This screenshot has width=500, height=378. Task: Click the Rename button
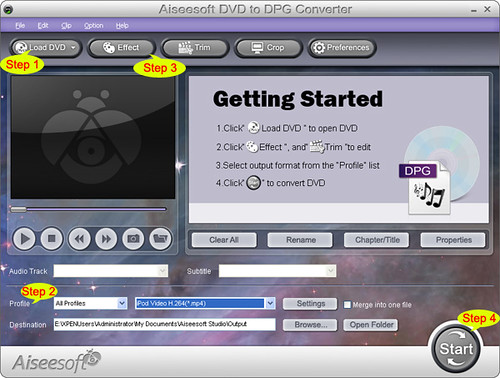[300, 240]
